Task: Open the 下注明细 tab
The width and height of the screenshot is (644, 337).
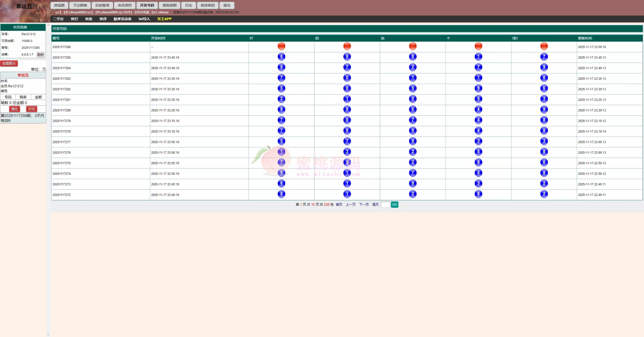Action: point(80,5)
